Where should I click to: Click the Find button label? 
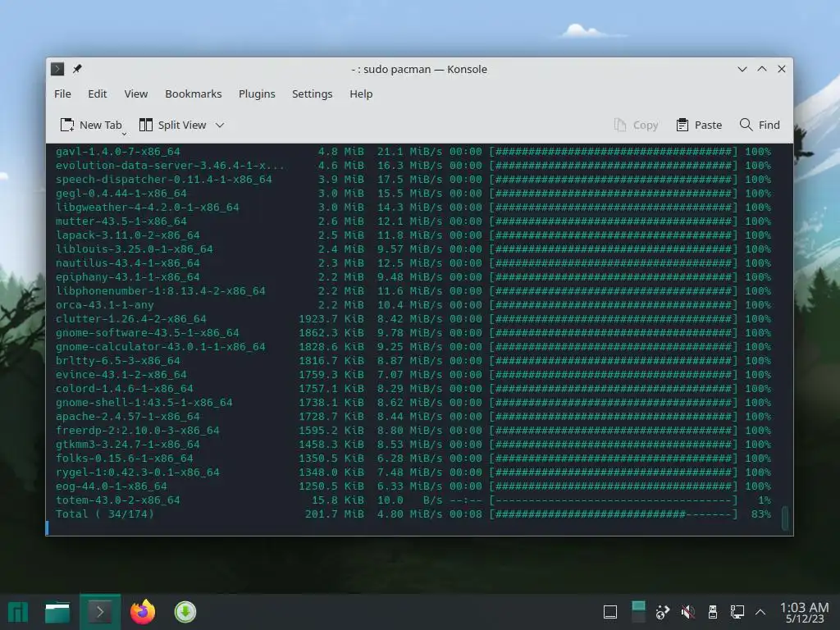pyautogui.click(x=769, y=125)
